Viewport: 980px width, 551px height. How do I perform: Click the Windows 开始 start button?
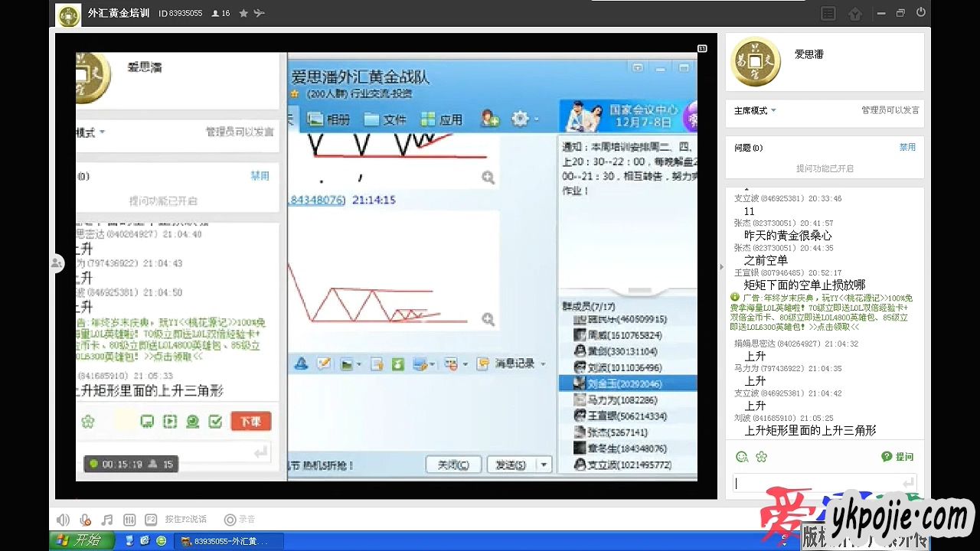pyautogui.click(x=81, y=541)
